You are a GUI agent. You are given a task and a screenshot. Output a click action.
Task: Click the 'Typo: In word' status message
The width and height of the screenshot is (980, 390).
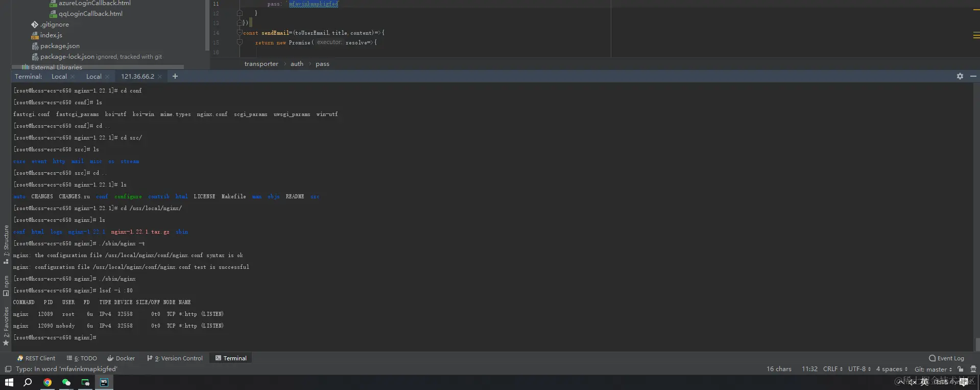click(x=66, y=369)
